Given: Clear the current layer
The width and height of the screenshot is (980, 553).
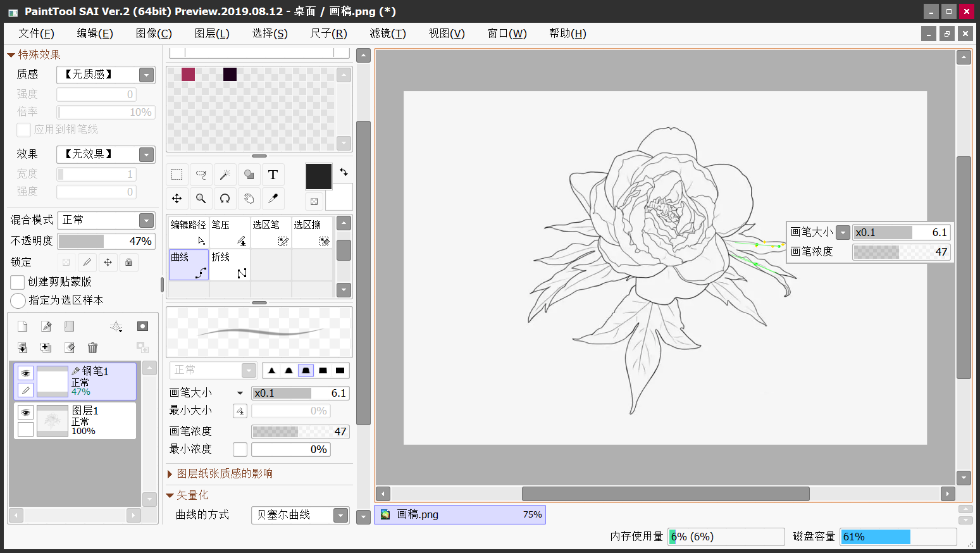Looking at the screenshot, I should (x=70, y=347).
